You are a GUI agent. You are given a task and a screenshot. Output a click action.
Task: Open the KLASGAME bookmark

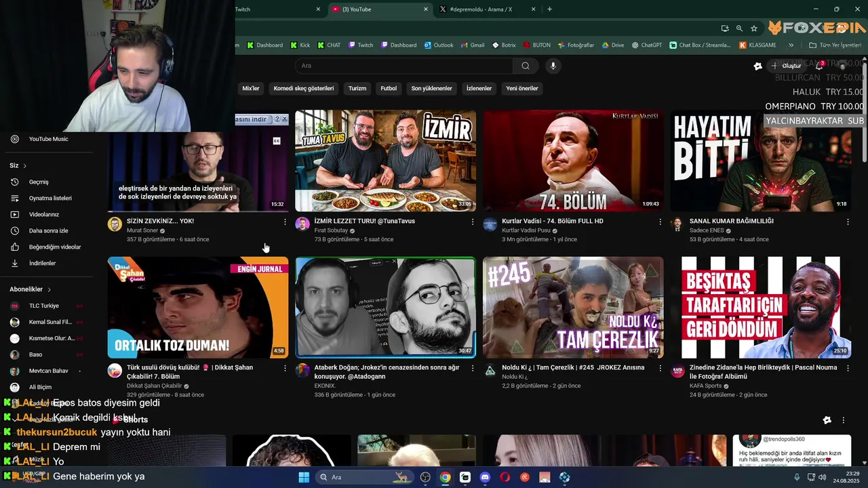[758, 45]
